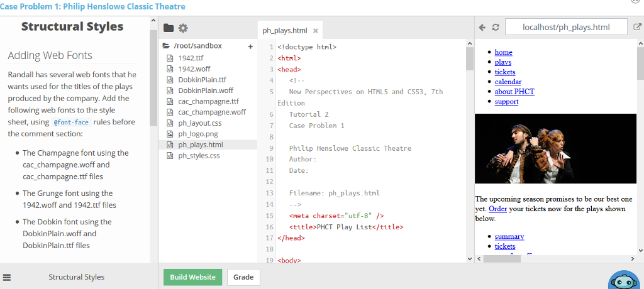
Task: Open preview in new window icon
Action: point(637,28)
